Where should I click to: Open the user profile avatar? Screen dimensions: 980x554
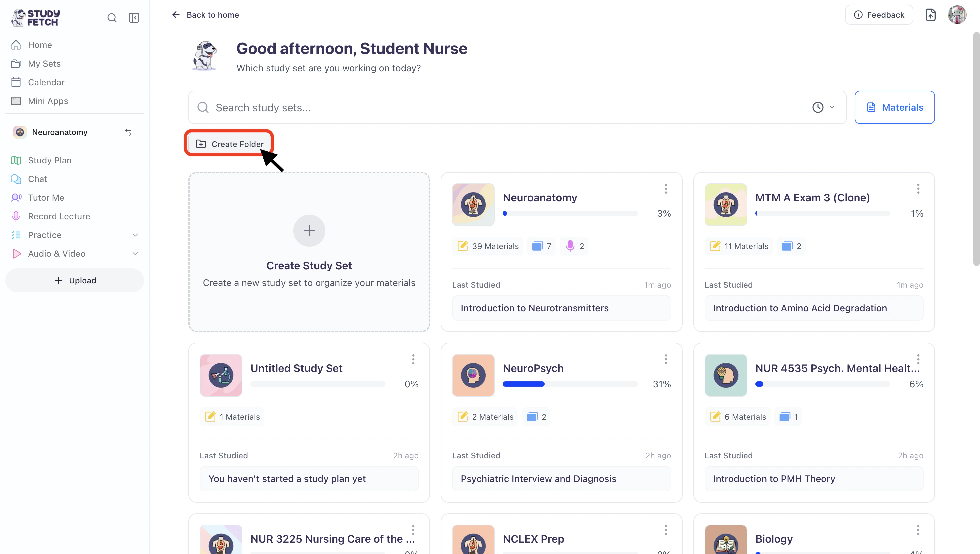pyautogui.click(x=957, y=15)
